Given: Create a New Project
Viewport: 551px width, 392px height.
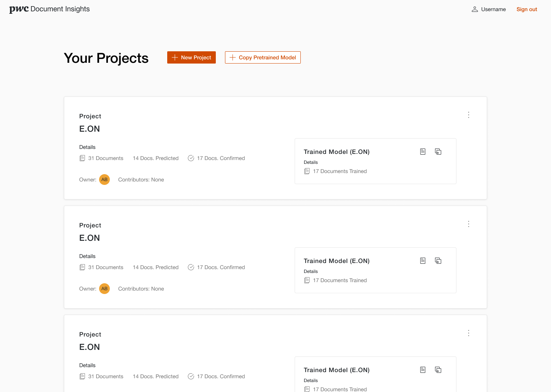Looking at the screenshot, I should [191, 57].
